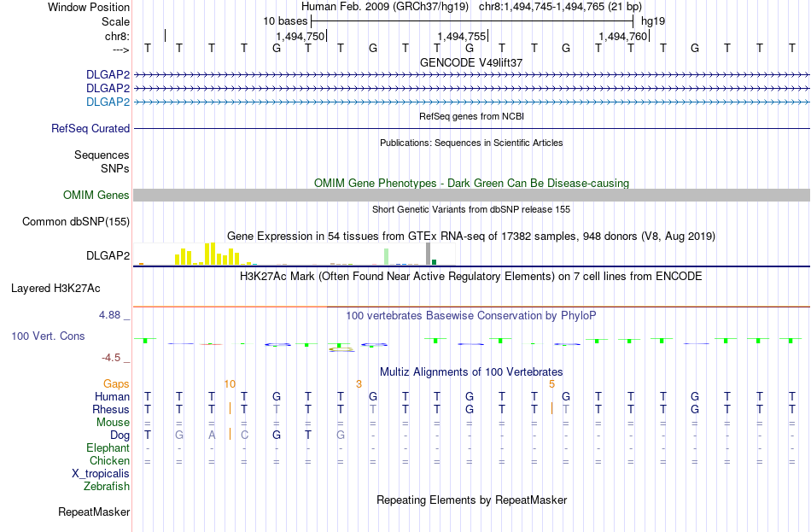The height and width of the screenshot is (532, 811).
Task: Click the Gaps row label
Action: pyautogui.click(x=116, y=383)
